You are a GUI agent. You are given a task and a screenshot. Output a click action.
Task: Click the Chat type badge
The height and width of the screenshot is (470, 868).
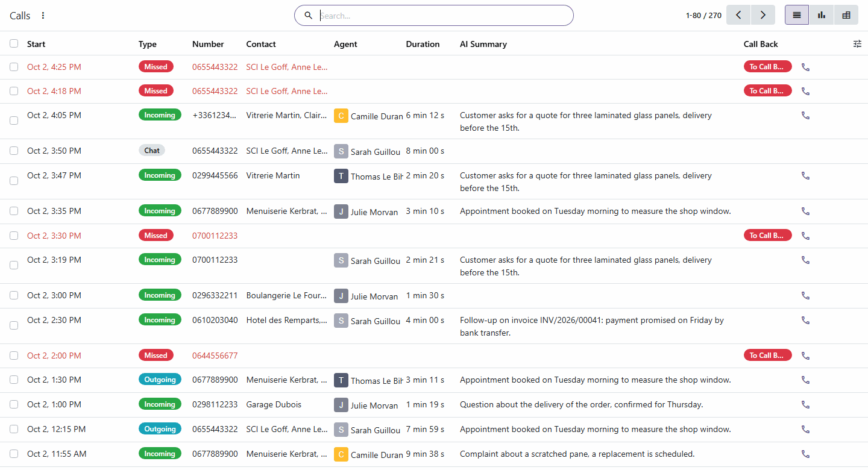coord(152,151)
